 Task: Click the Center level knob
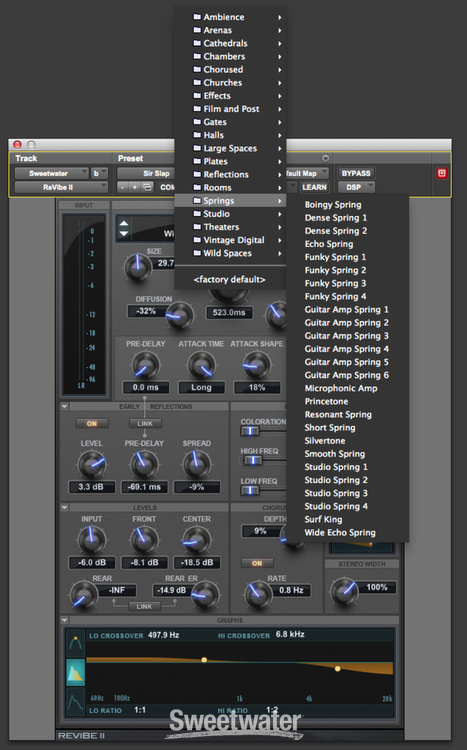(197, 540)
